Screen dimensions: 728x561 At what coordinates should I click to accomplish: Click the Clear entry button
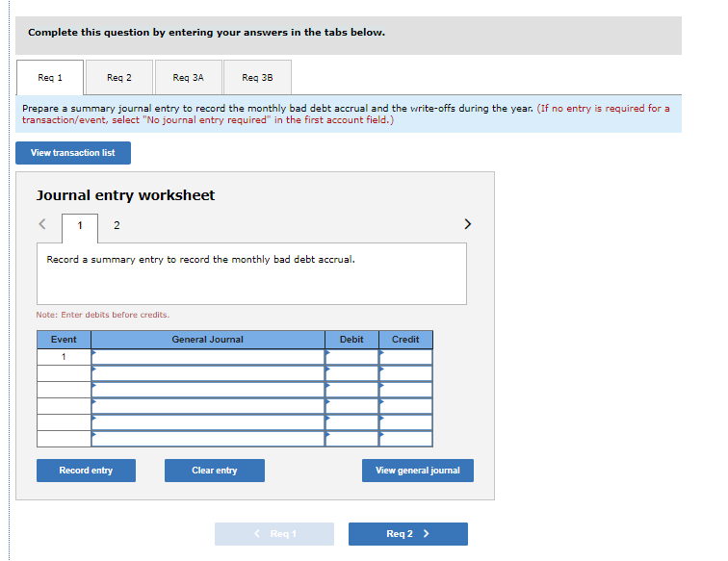coord(215,471)
